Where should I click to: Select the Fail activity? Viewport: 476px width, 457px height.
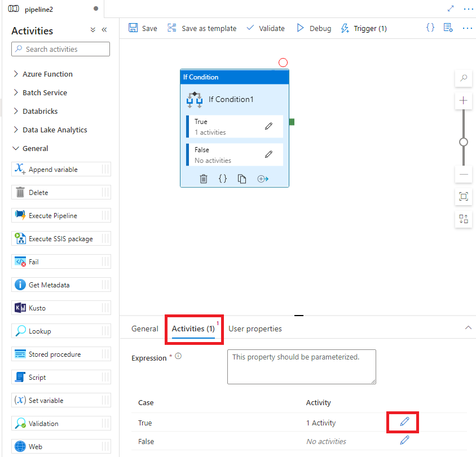click(61, 261)
